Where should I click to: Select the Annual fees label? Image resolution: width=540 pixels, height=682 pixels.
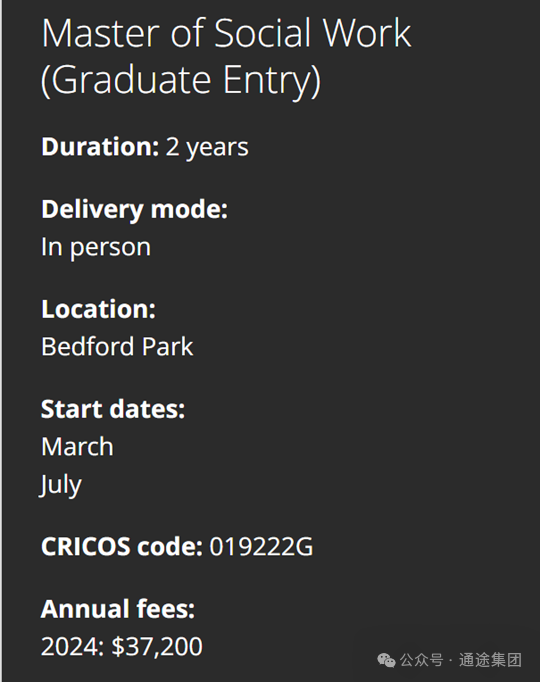point(118,609)
